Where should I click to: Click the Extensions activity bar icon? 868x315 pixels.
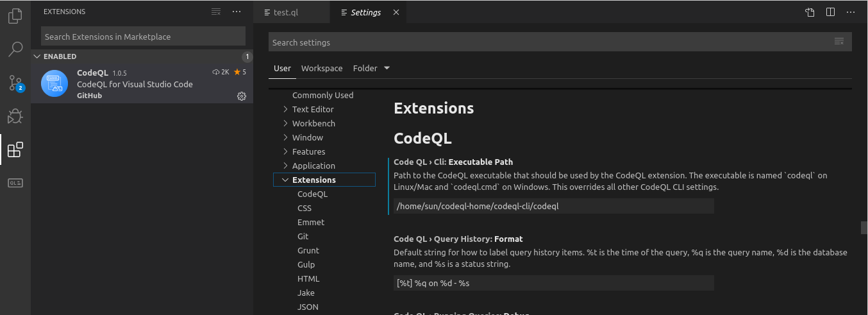click(x=15, y=150)
